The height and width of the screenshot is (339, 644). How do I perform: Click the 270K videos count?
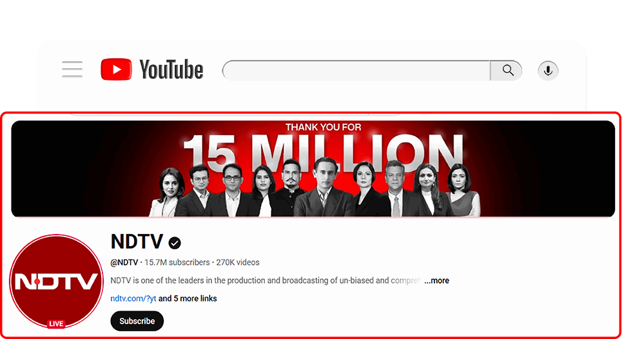[x=238, y=262]
